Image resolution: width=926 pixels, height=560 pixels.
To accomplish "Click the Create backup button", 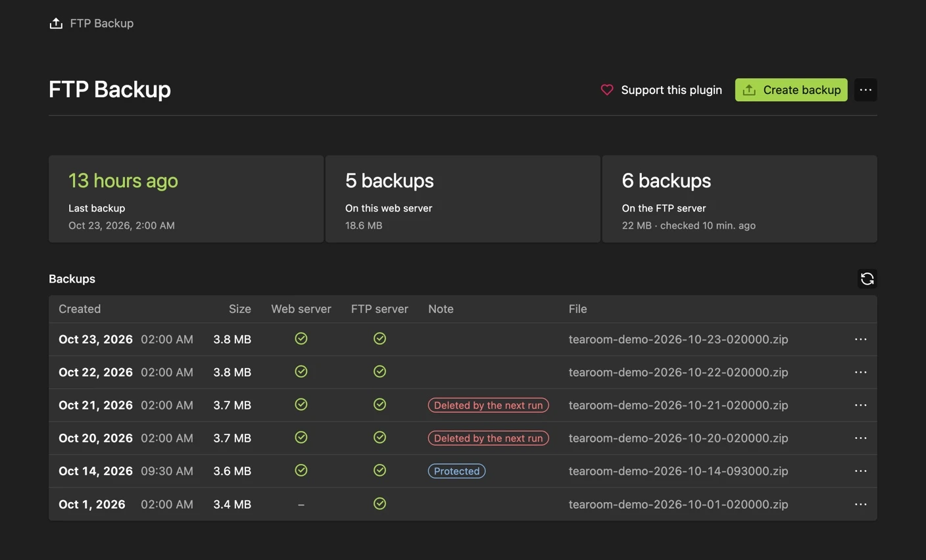I will pyautogui.click(x=791, y=90).
